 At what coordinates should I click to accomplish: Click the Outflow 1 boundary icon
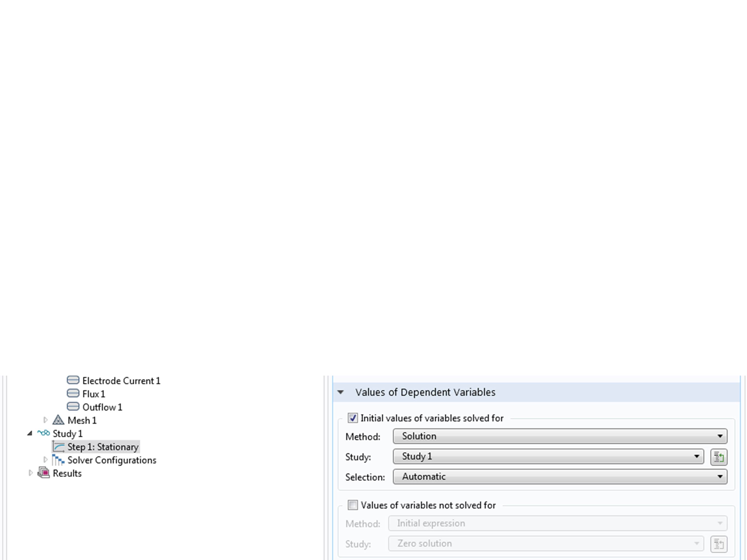pos(73,407)
